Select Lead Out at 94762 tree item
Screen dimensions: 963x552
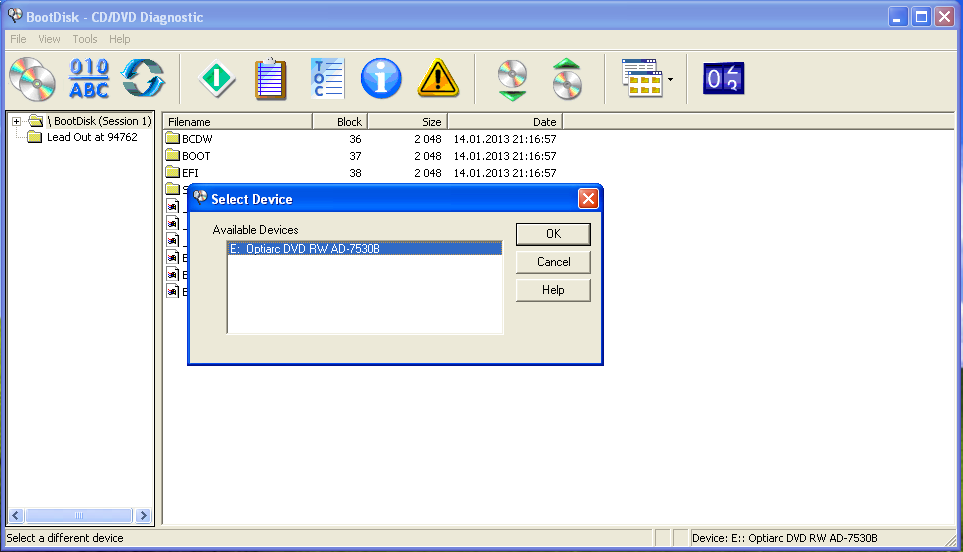click(x=92, y=137)
